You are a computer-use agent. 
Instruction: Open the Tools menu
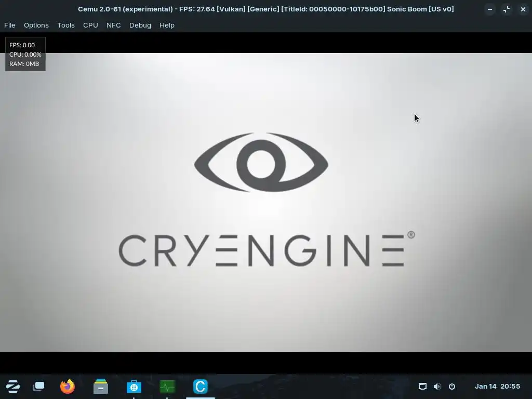[66, 25]
